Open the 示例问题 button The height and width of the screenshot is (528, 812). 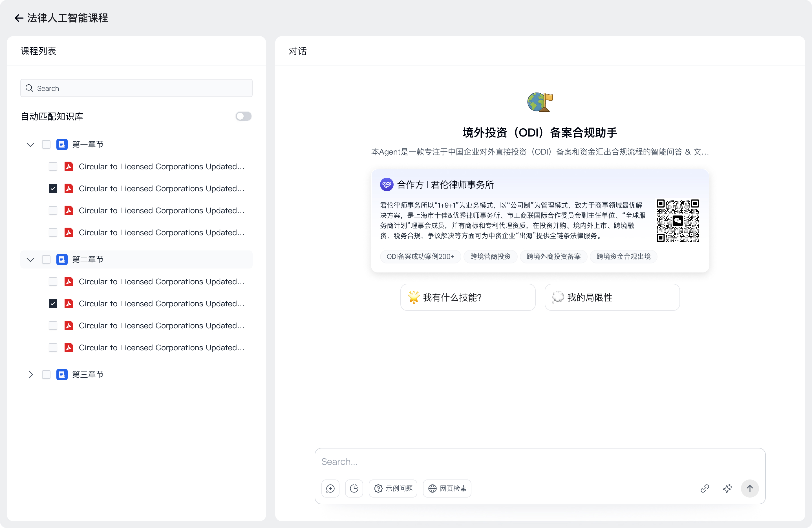393,489
